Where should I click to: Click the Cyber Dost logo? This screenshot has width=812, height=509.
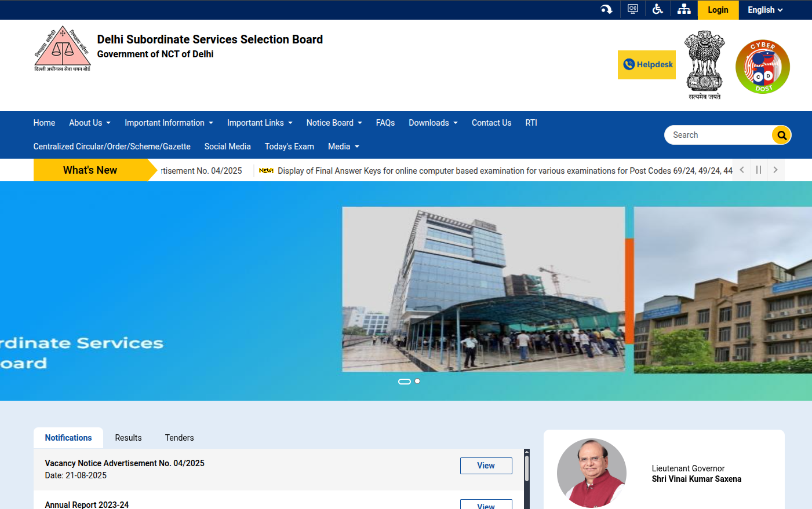point(762,67)
